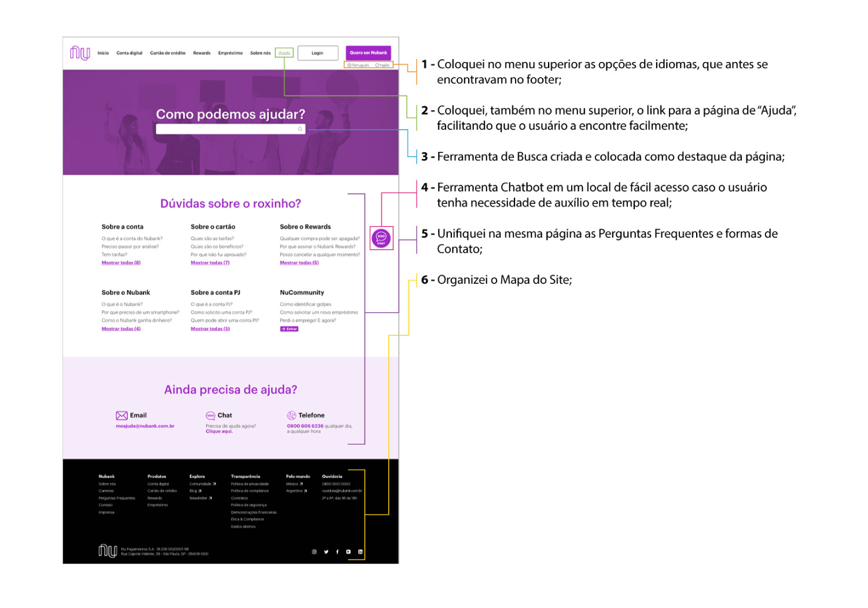Open Perguntas Frequentes link in the footer

117,498
